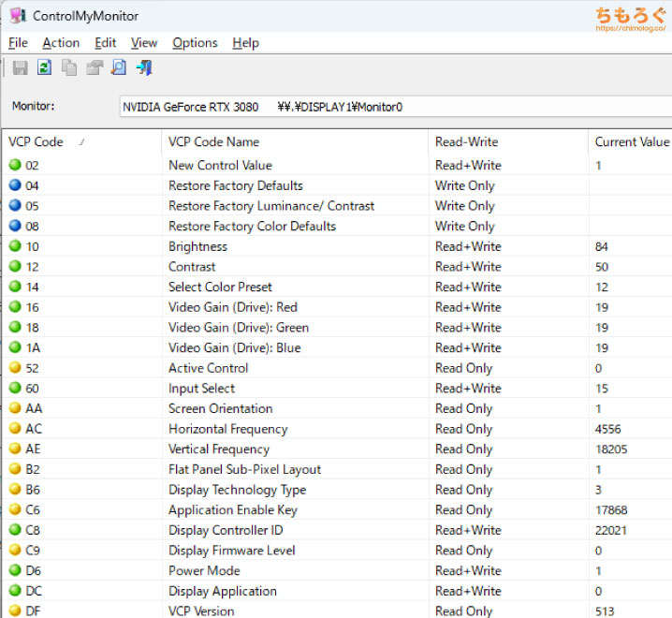Screen dimensions: 672x618
Task: Open the View menu
Action: (x=144, y=43)
